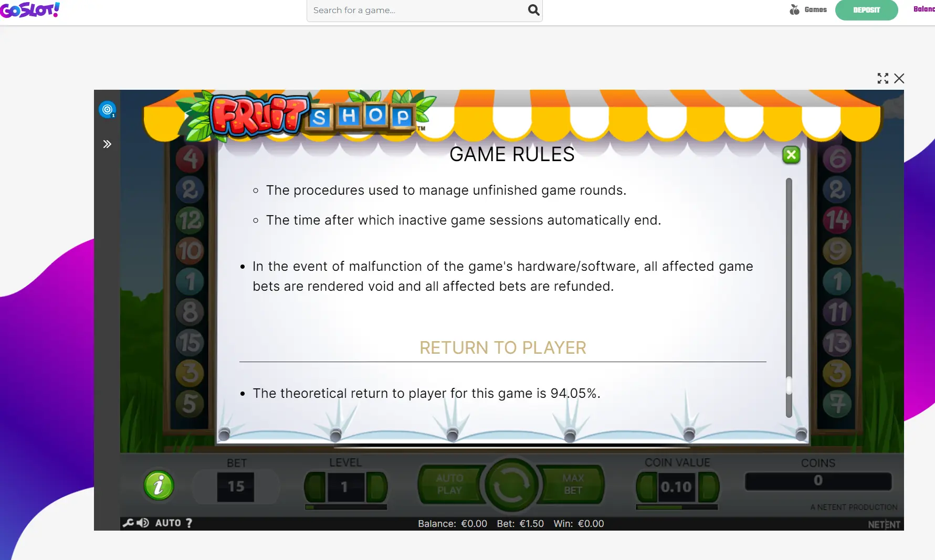This screenshot has width=935, height=560.
Task: Click the Return to Player heading
Action: click(502, 347)
